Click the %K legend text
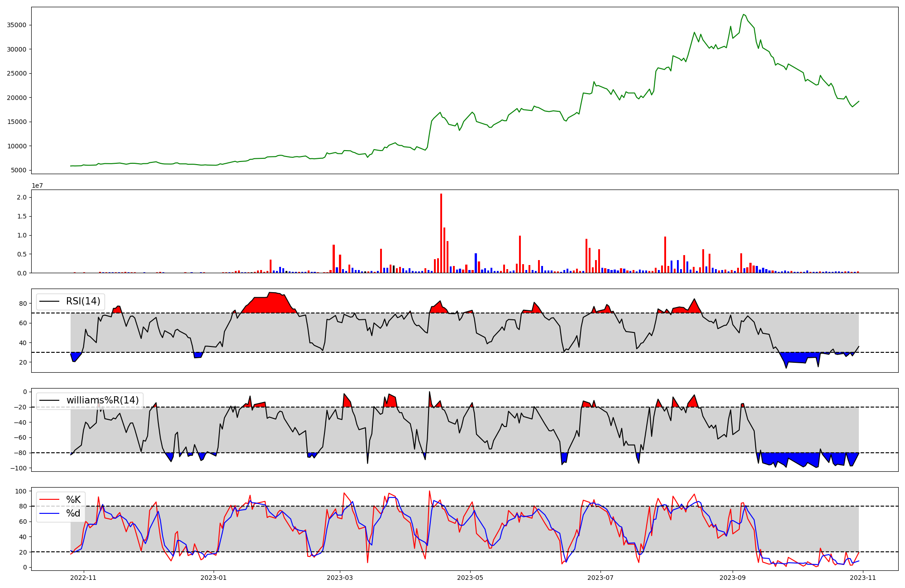Viewport: 905px width, 588px height. (x=73, y=500)
